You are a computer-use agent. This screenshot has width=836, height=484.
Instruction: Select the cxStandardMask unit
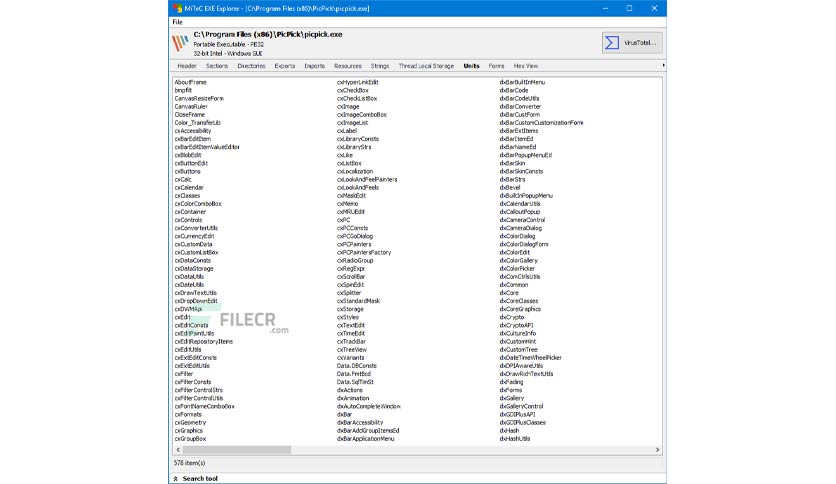coord(359,301)
